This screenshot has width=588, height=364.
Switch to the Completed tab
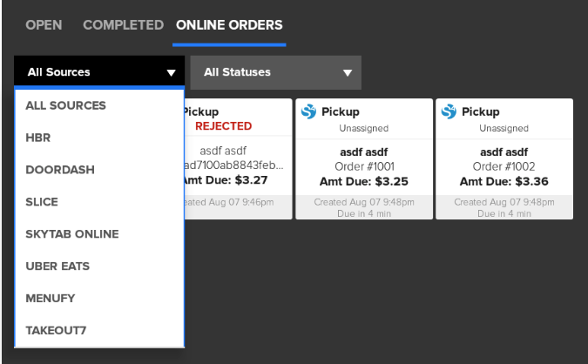[123, 25]
